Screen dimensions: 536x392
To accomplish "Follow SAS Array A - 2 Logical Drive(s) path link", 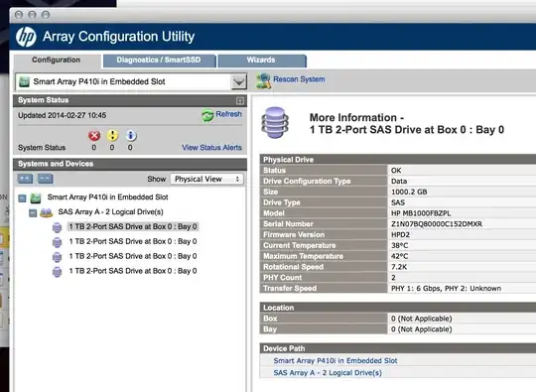I will click(328, 373).
